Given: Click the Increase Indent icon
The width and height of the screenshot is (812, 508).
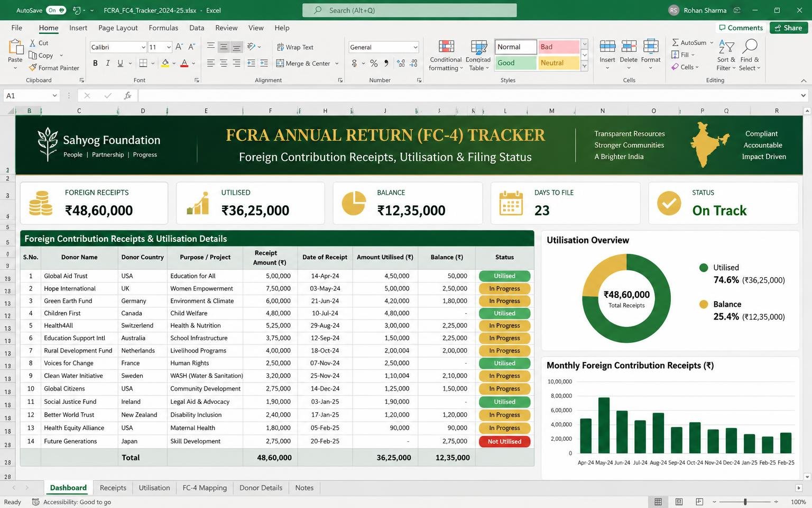Looking at the screenshot, I should coord(264,63).
